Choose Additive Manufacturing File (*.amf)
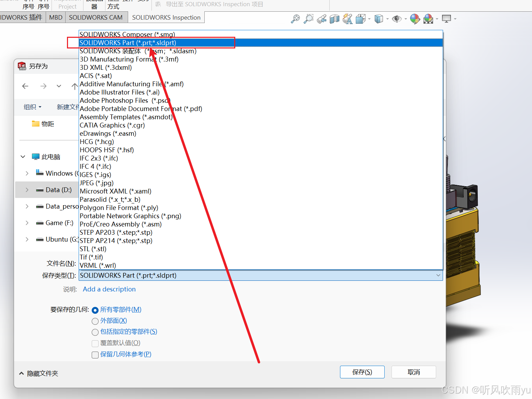Viewport: 532px width, 399px height. coord(261,84)
